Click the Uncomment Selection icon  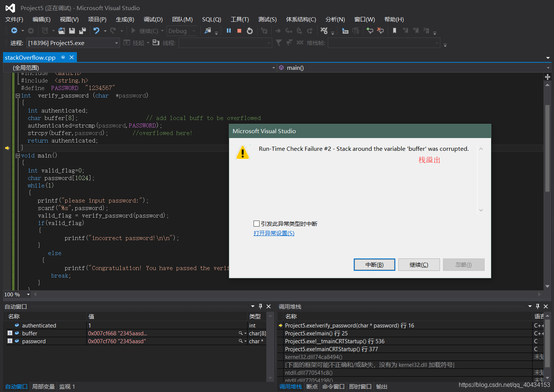click(380, 31)
